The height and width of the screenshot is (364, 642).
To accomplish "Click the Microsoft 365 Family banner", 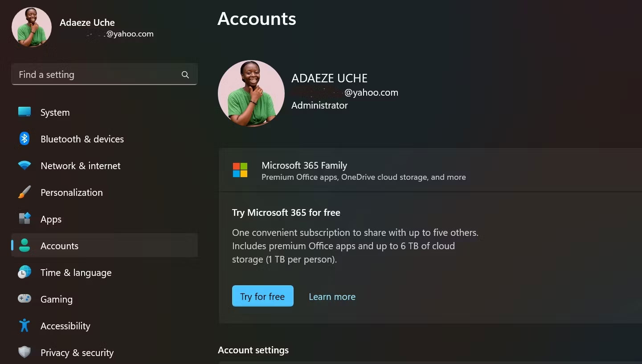I will (x=401, y=170).
